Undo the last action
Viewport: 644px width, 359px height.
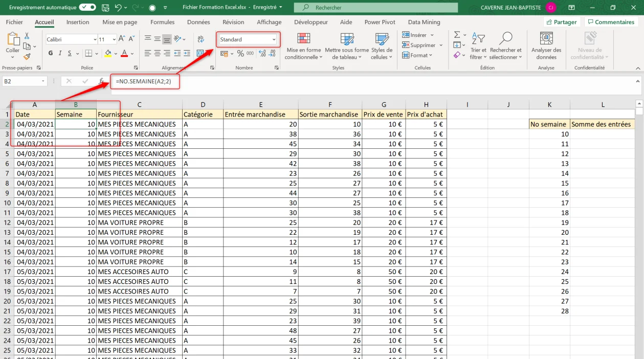(x=118, y=8)
